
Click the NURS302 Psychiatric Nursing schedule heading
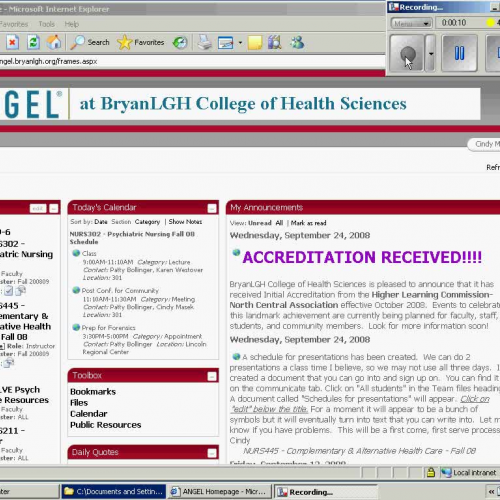point(132,238)
